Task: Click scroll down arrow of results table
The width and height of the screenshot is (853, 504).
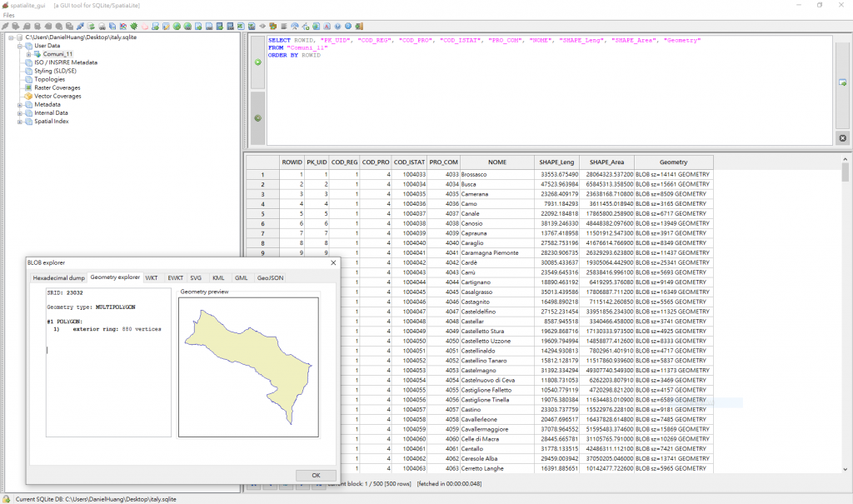Action: (845, 469)
